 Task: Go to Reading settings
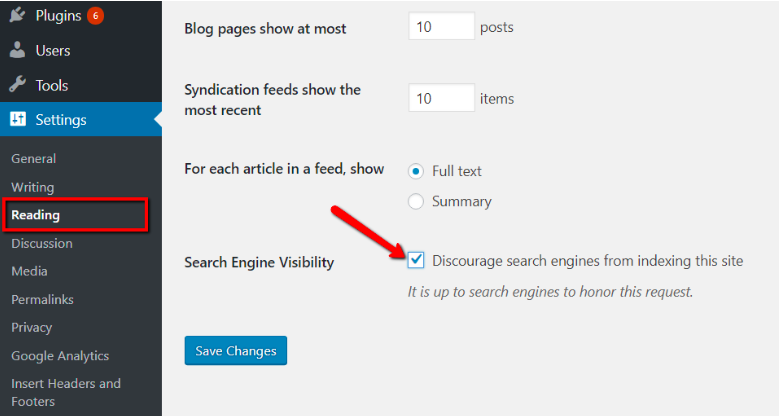[36, 215]
